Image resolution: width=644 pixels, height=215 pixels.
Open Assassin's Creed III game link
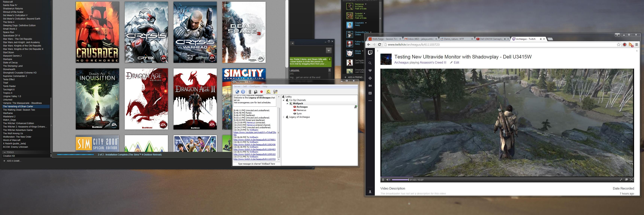pos(433,63)
